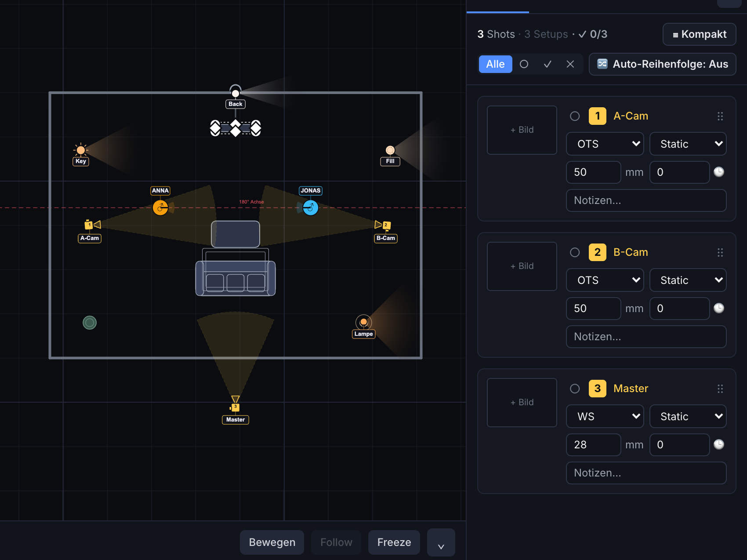Grab the A-Cam drag handle dots

point(720,116)
